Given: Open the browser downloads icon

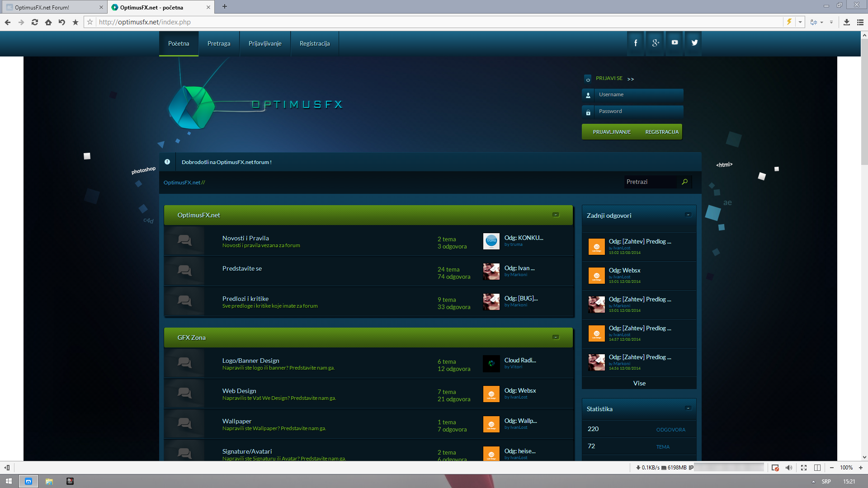Looking at the screenshot, I should coord(847,22).
